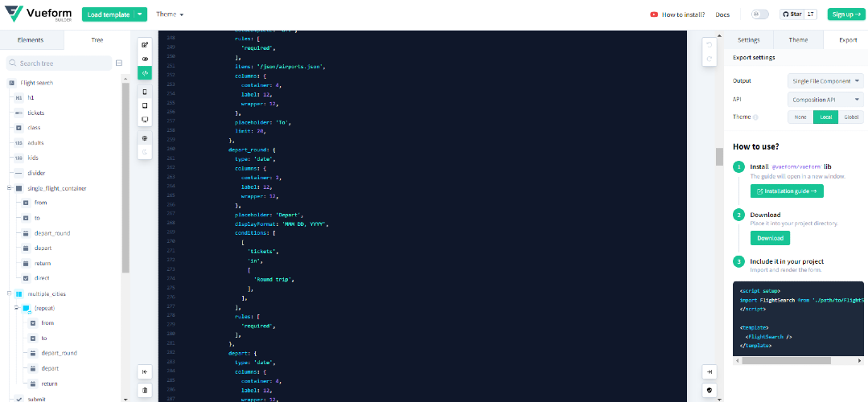The height and width of the screenshot is (402, 868).
Task: Select class item in tree
Action: click(x=34, y=128)
